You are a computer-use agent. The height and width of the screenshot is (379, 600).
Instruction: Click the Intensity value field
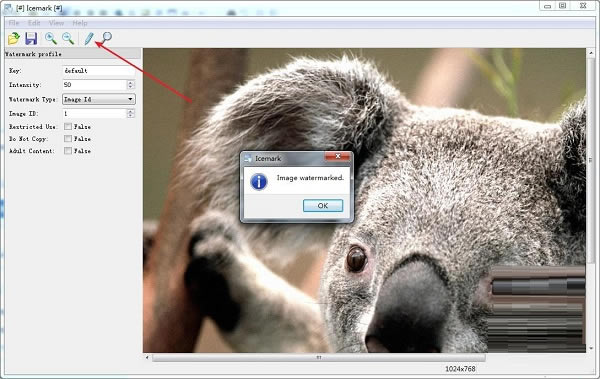click(95, 85)
